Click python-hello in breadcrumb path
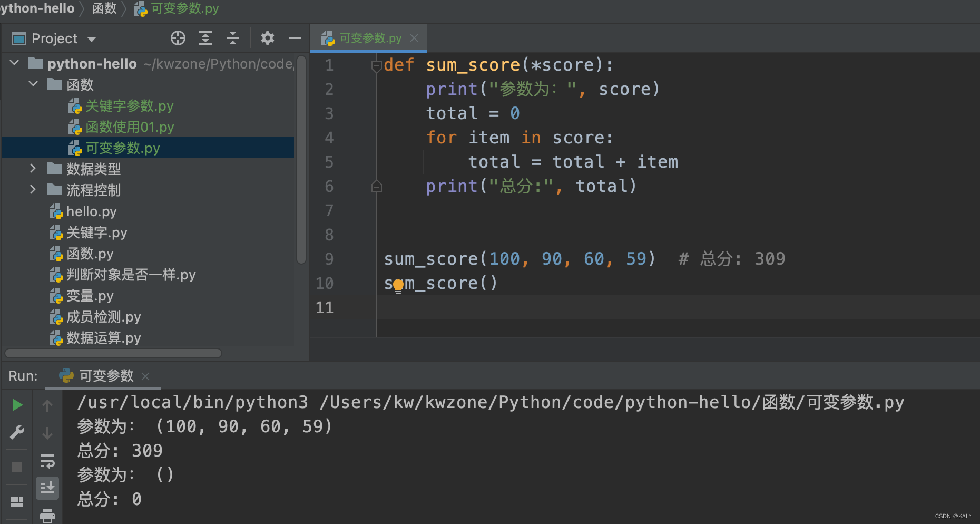The height and width of the screenshot is (524, 980). (x=37, y=8)
